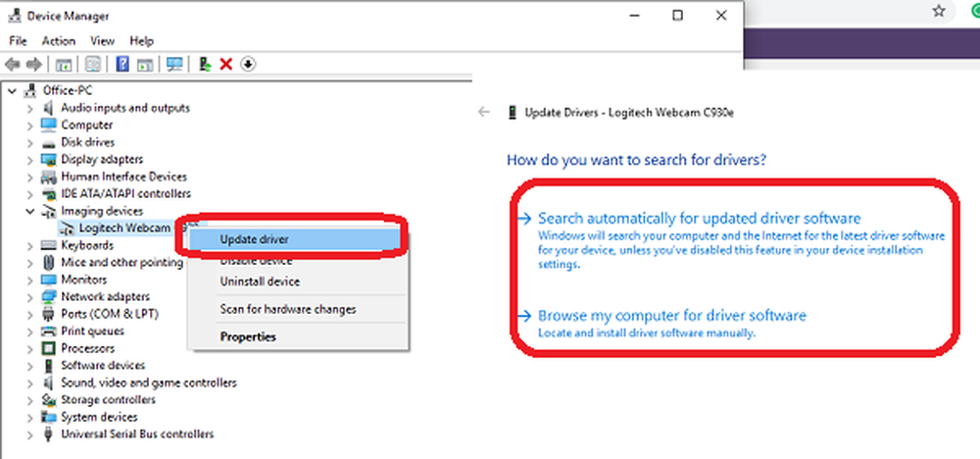980x459 pixels.
Task: Click the speaker icon beside Audio inputs and outputs
Action: [49, 108]
